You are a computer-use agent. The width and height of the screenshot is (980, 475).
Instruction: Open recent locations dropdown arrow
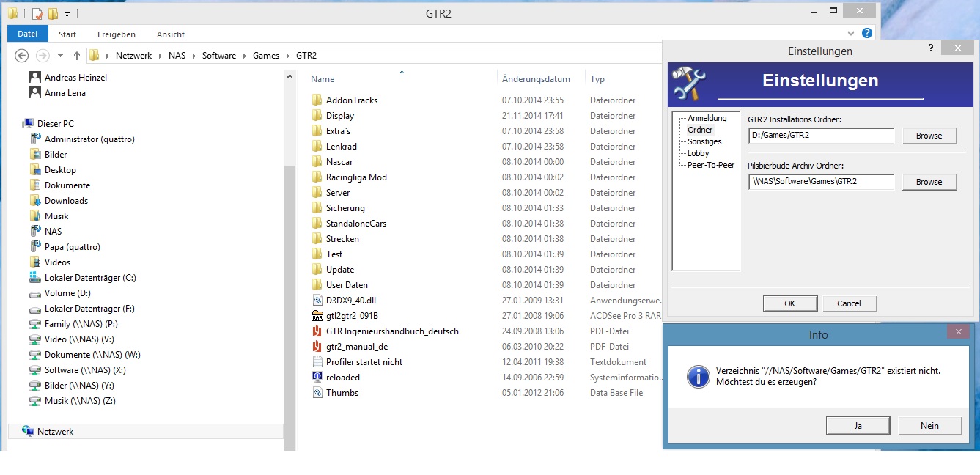click(60, 56)
